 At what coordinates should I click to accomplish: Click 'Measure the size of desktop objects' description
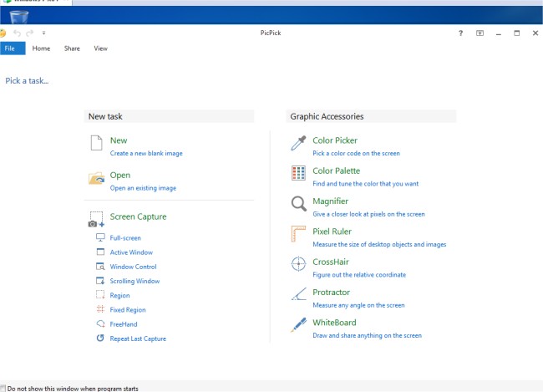[379, 244]
